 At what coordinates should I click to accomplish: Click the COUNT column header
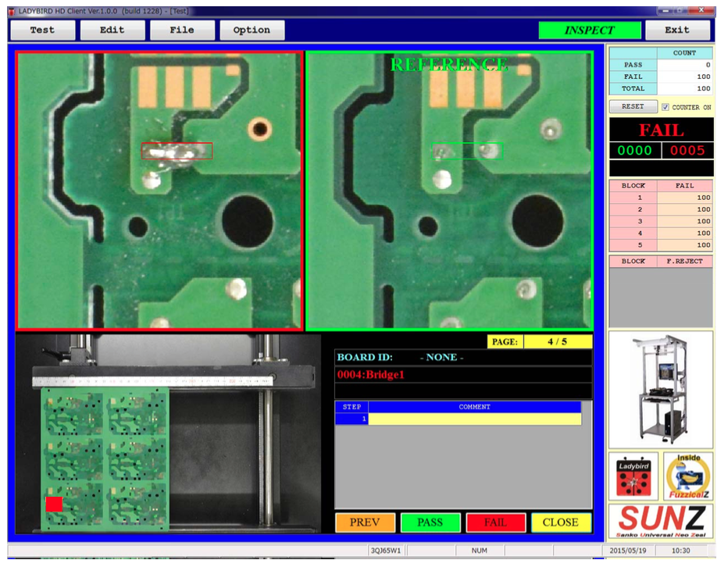click(685, 53)
